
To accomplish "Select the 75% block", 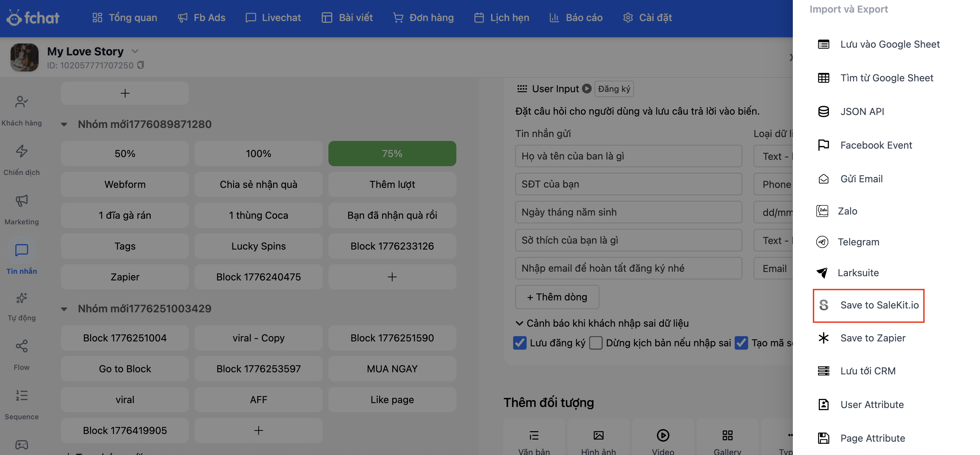I will (392, 153).
